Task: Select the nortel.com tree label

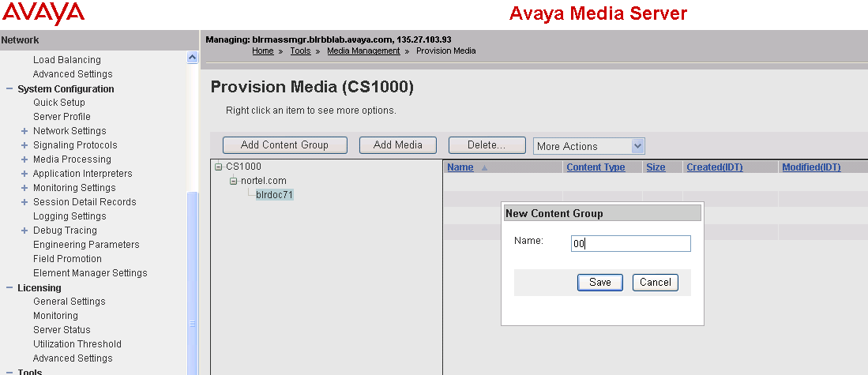Action: [x=264, y=181]
